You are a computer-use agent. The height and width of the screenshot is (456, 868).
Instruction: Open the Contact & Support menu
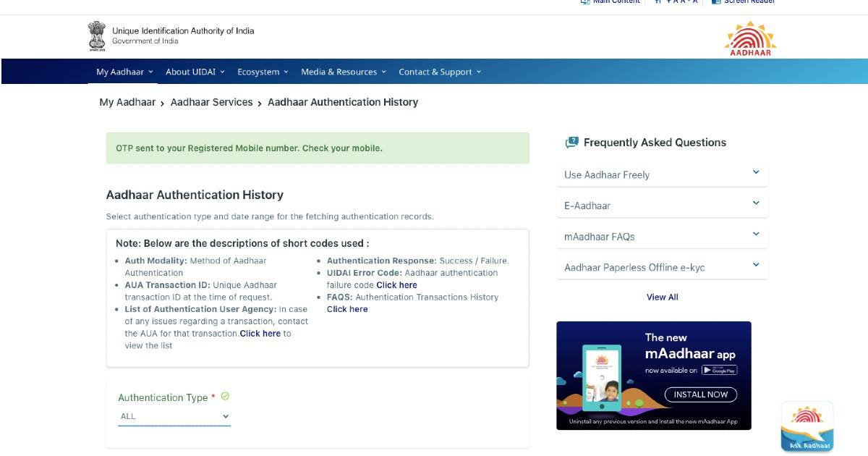pos(439,72)
